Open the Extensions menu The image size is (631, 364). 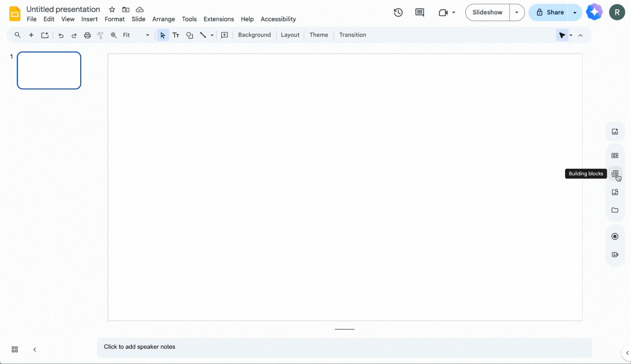click(218, 19)
